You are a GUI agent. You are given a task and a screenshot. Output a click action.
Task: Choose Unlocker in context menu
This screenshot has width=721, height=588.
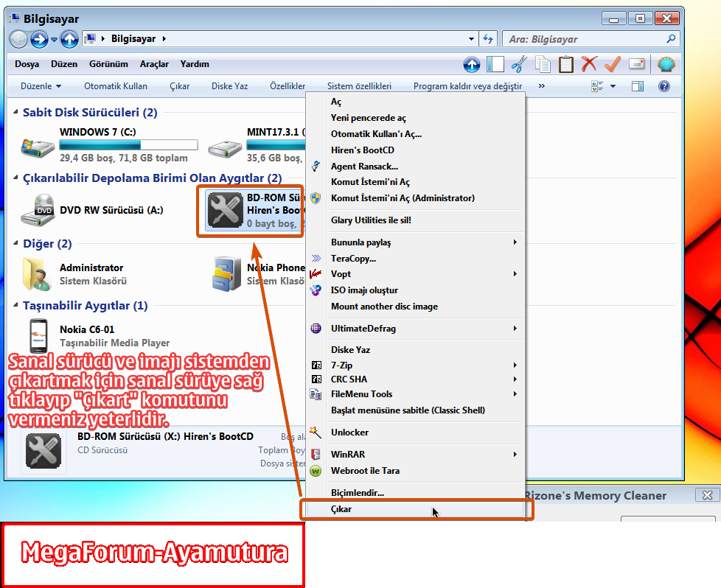point(416,432)
